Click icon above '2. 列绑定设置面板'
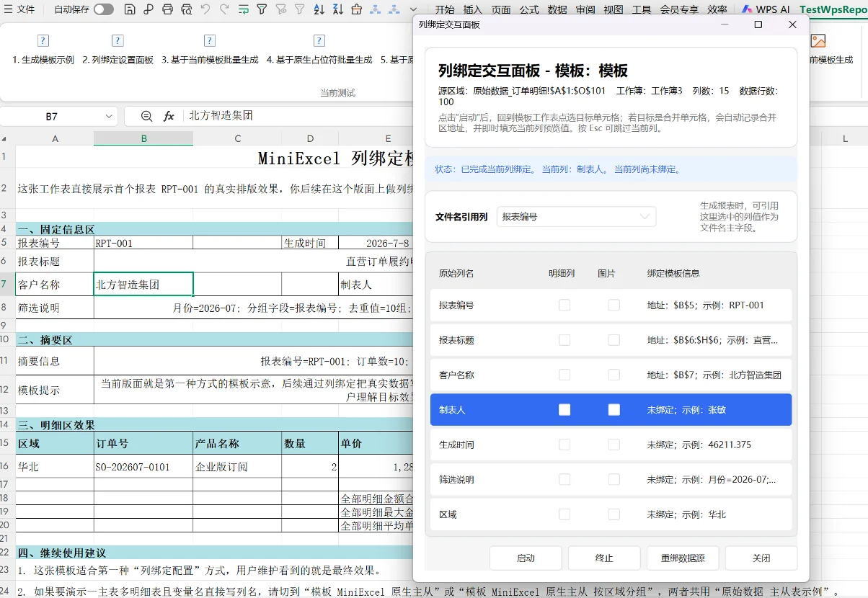Viewport: 868px width, 598px height. pos(118,41)
